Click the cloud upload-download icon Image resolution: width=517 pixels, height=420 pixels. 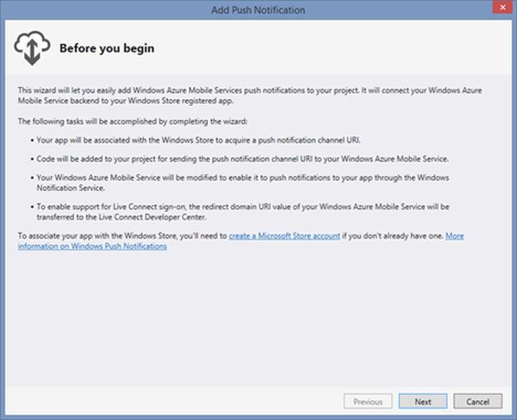[32, 48]
